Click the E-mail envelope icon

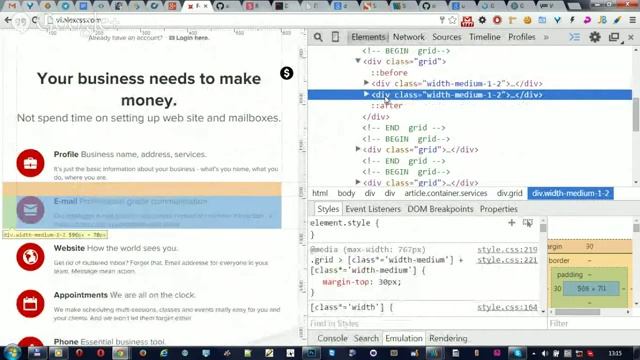(x=31, y=210)
